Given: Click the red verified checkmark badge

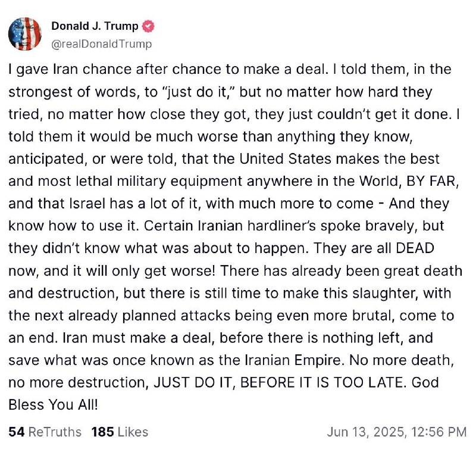Looking at the screenshot, I should pyautogui.click(x=148, y=26).
